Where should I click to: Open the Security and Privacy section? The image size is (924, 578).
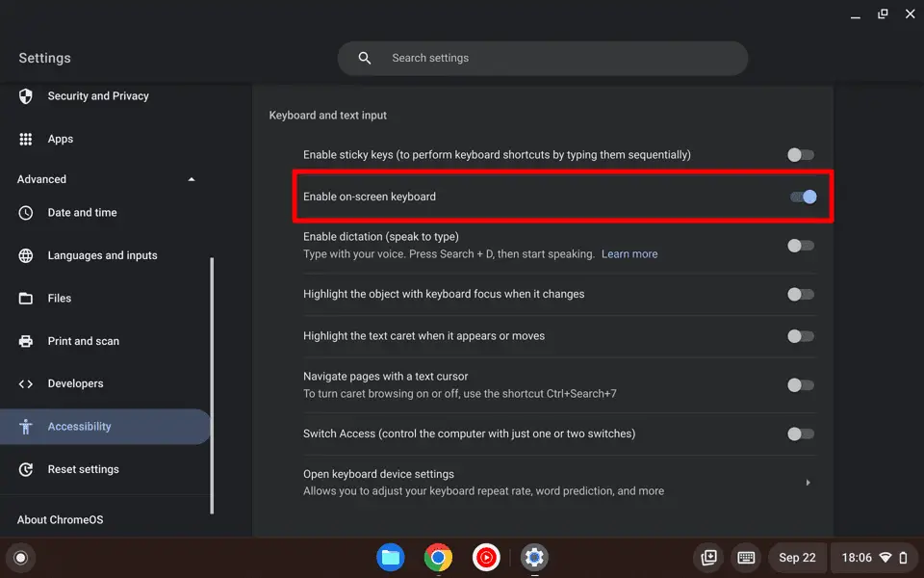click(97, 95)
